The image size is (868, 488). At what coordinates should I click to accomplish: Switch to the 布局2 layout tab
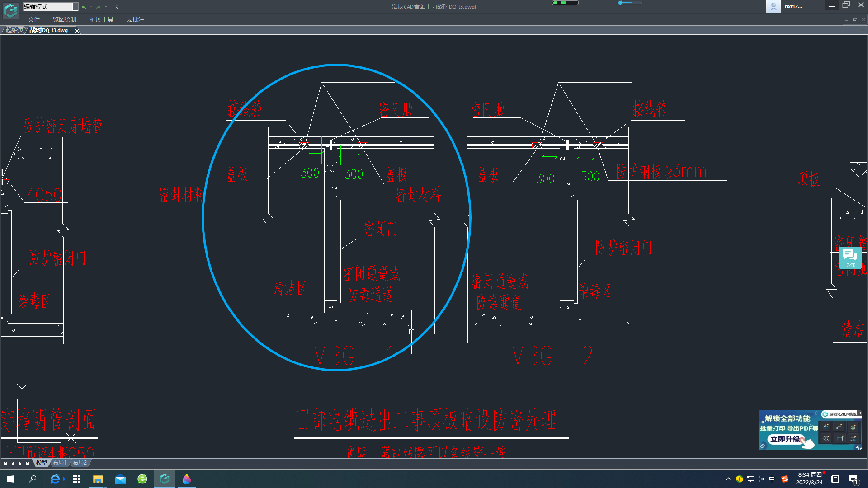point(80,463)
